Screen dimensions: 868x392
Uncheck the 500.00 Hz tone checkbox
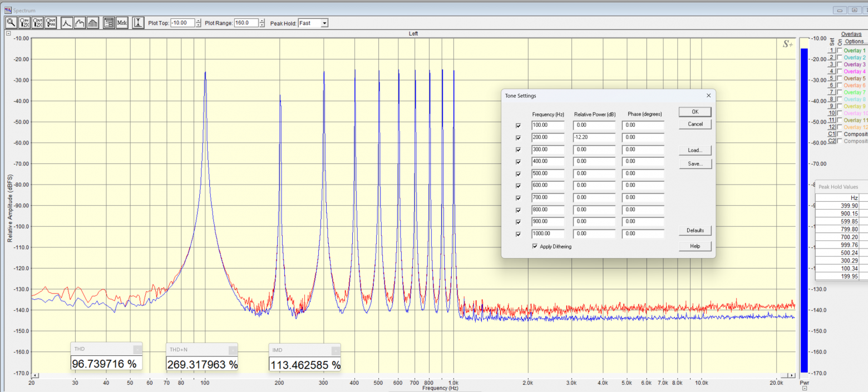pyautogui.click(x=519, y=174)
